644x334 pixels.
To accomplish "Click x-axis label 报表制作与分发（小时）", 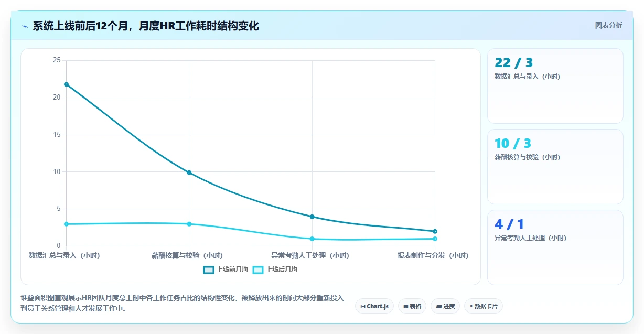I will (433, 256).
